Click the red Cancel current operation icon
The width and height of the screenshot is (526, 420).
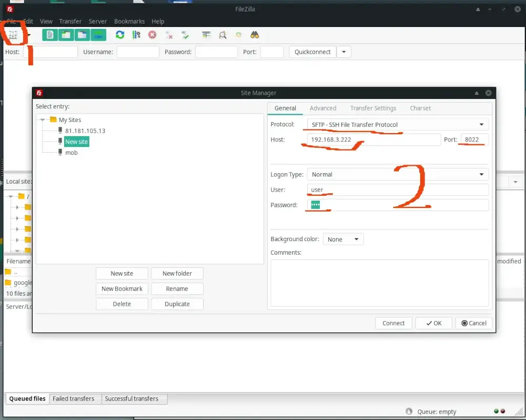tap(153, 35)
